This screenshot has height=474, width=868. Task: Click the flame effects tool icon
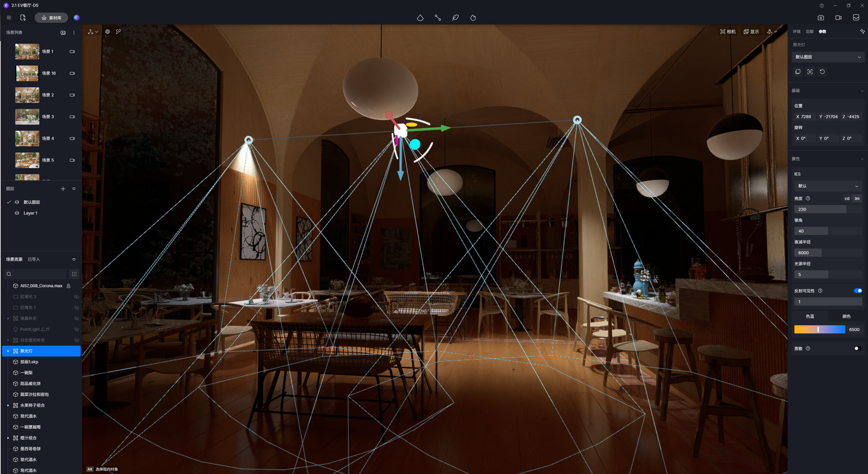click(x=473, y=18)
